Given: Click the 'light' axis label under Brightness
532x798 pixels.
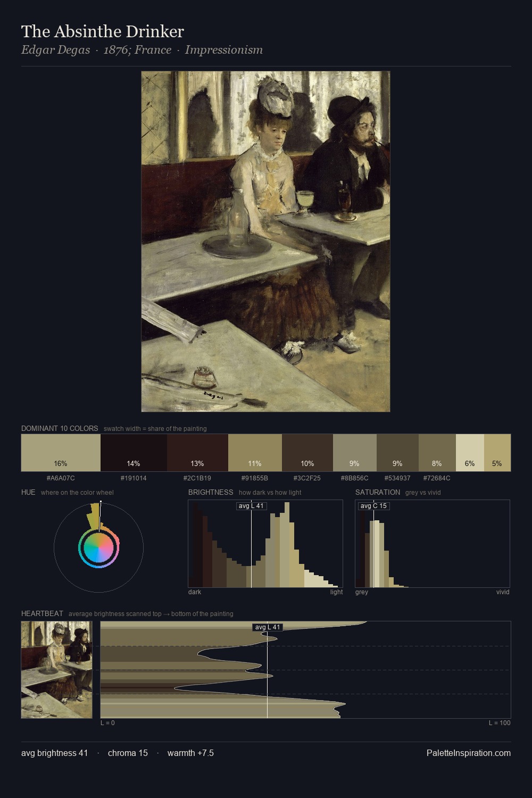Looking at the screenshot, I should click(x=336, y=592).
